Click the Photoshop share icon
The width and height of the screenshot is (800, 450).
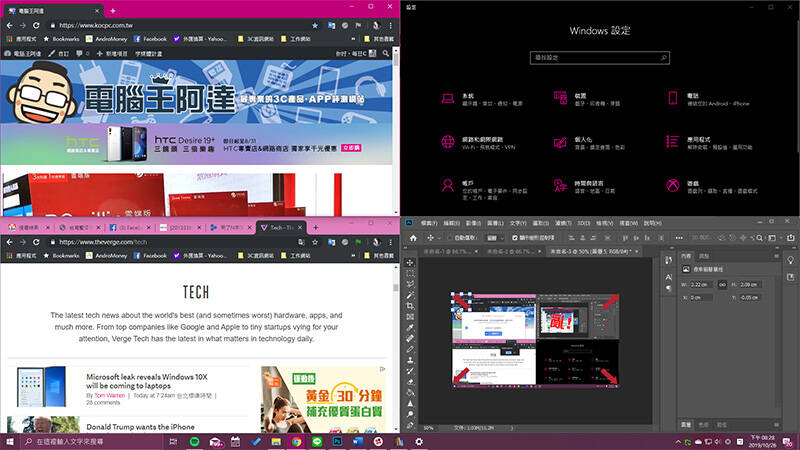pyautogui.click(x=790, y=238)
